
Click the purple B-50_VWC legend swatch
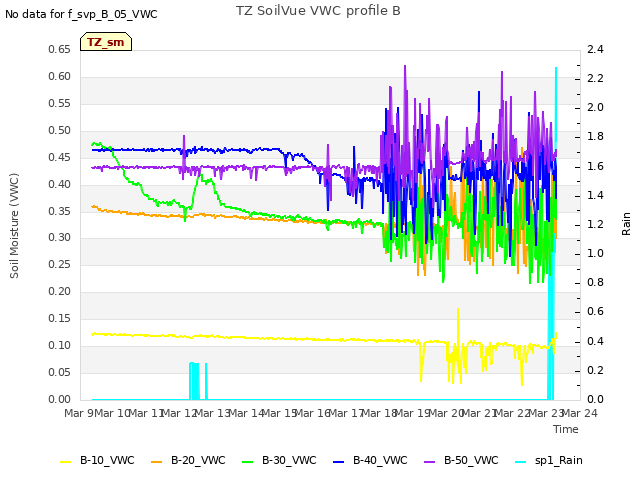[430, 461]
